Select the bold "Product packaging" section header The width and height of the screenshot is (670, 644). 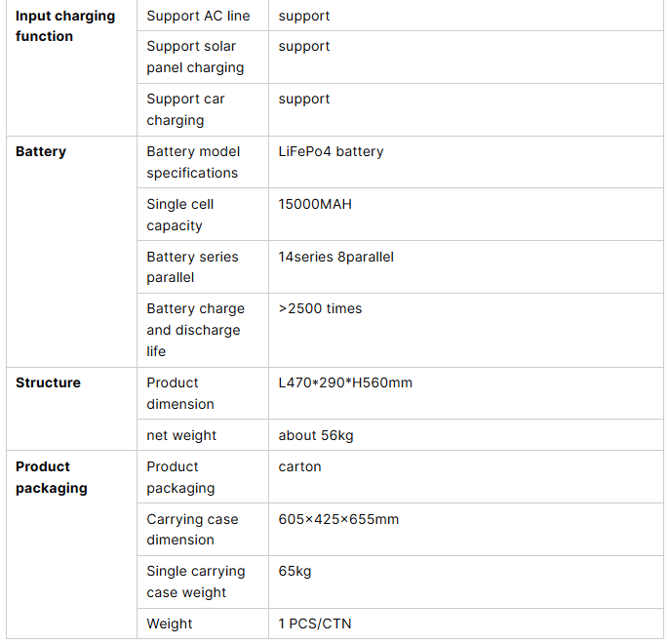point(52,477)
